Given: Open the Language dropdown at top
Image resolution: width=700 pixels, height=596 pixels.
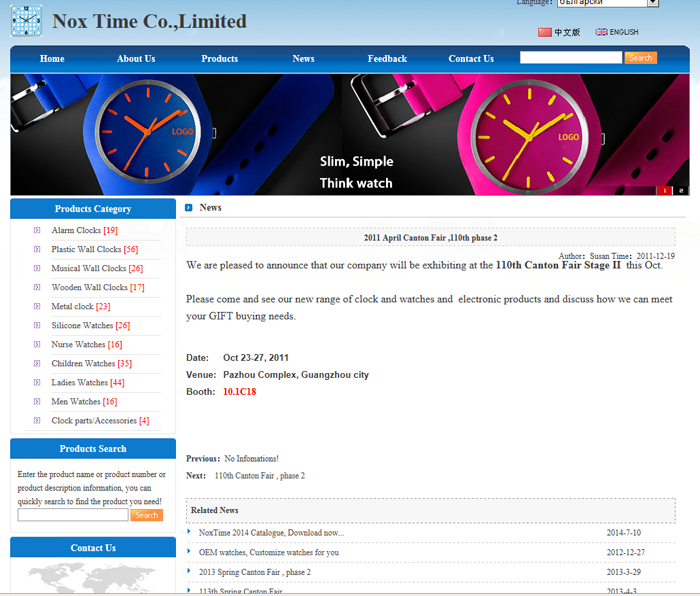Looking at the screenshot, I should [608, 3].
